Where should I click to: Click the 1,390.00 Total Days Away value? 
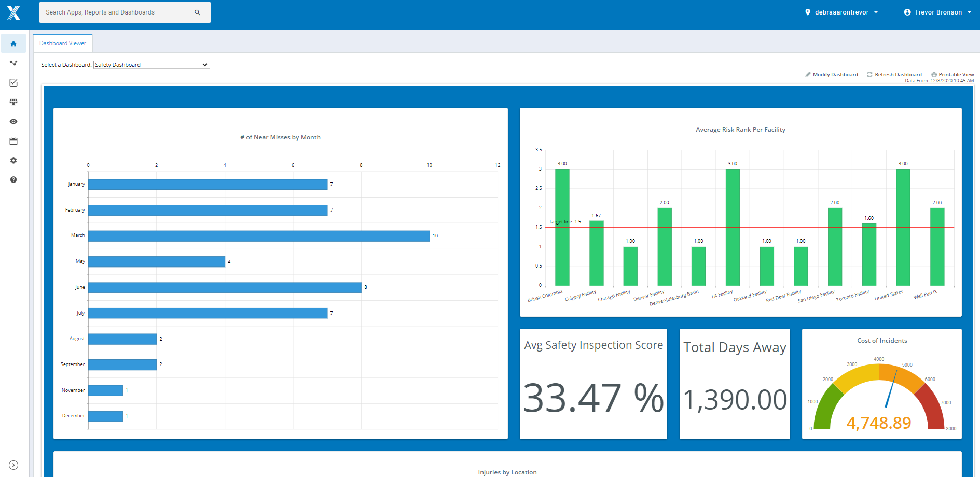[735, 400]
